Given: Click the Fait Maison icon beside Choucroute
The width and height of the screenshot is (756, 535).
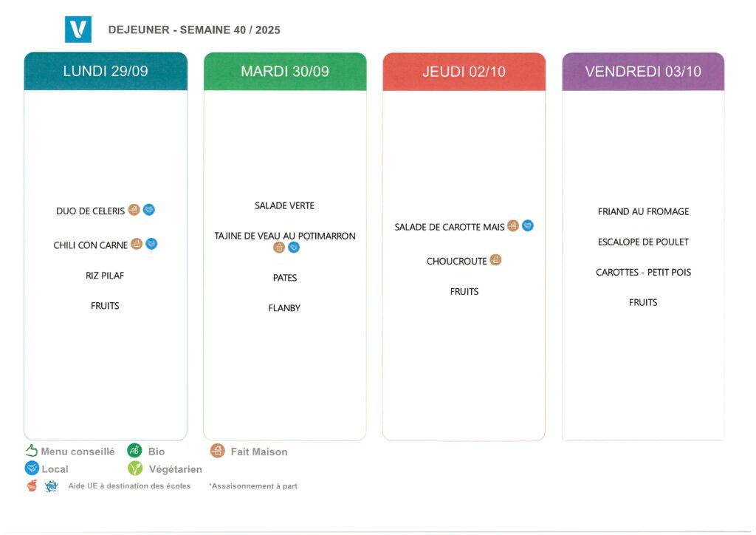Looking at the screenshot, I should (x=495, y=260).
